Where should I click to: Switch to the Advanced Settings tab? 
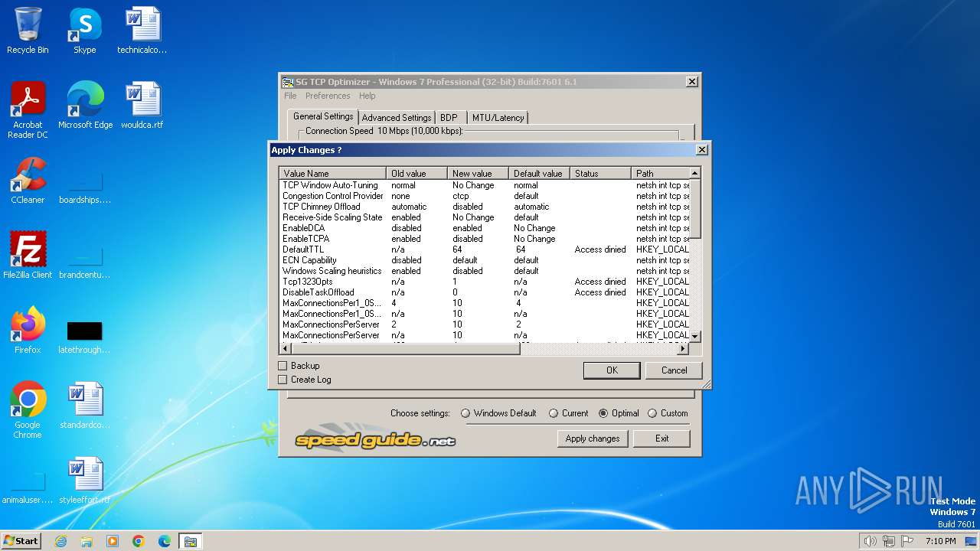397,118
